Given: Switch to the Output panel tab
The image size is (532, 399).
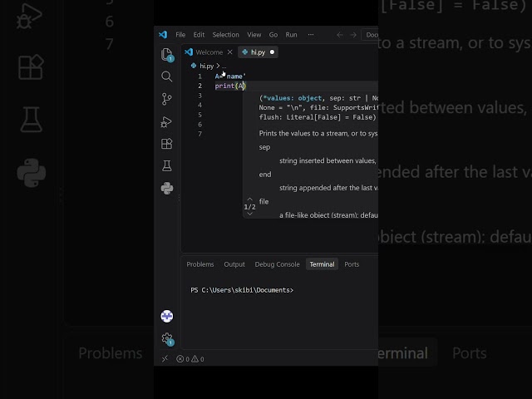Looking at the screenshot, I should coord(234,264).
